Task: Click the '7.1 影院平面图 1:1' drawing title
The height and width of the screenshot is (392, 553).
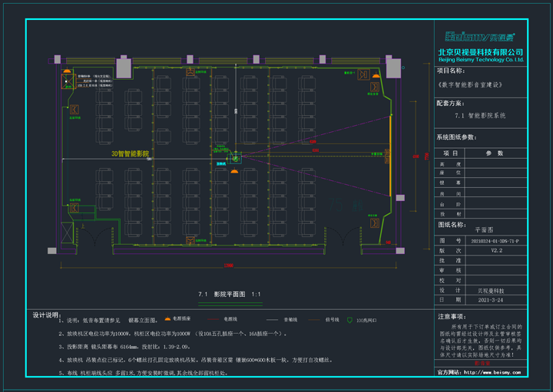Action: pyautogui.click(x=230, y=294)
